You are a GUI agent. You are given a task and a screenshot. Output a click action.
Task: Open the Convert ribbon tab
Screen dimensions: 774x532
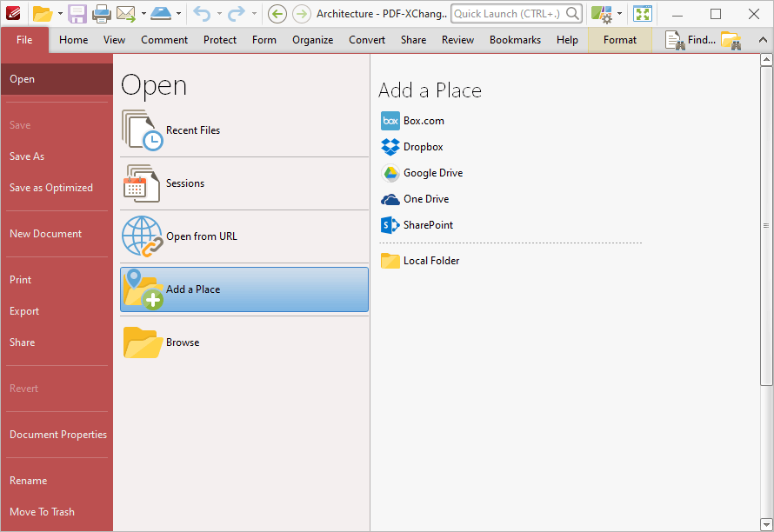[367, 40]
